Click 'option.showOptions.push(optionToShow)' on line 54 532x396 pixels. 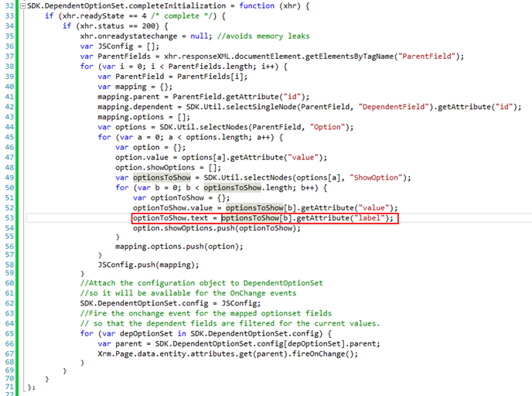[214, 228]
